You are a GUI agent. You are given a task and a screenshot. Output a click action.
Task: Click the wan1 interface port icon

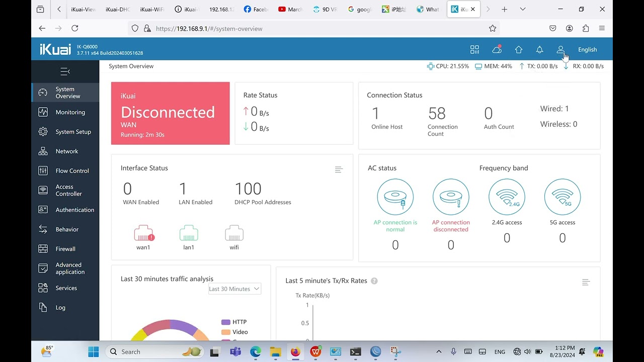tap(144, 233)
